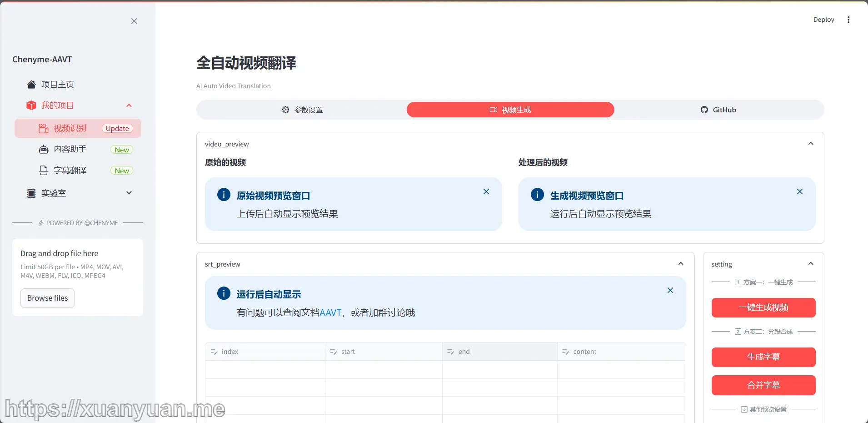The width and height of the screenshot is (868, 423).
Task: Click the New badge beside 内容助手
Action: [122, 150]
